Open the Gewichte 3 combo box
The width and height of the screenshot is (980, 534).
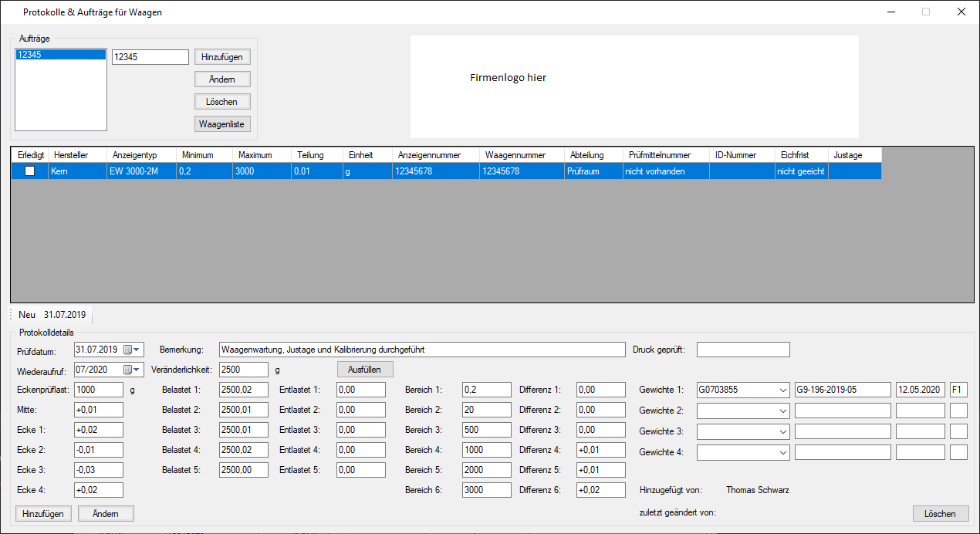781,431
